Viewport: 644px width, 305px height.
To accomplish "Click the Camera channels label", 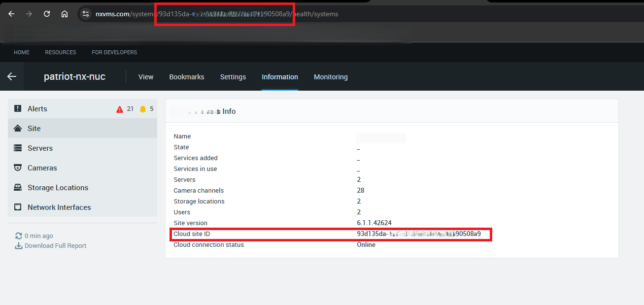I will (199, 191).
